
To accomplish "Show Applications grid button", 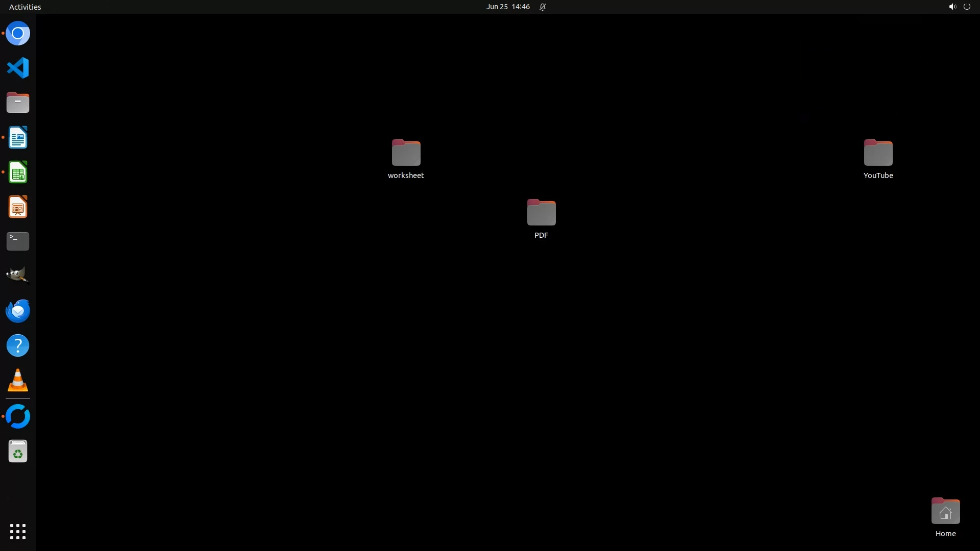I will 18,532.
